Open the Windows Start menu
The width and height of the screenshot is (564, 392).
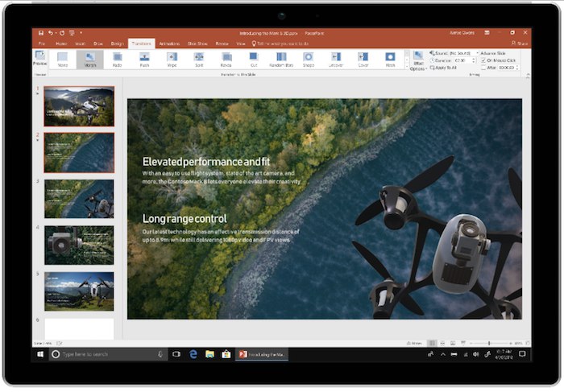click(40, 354)
